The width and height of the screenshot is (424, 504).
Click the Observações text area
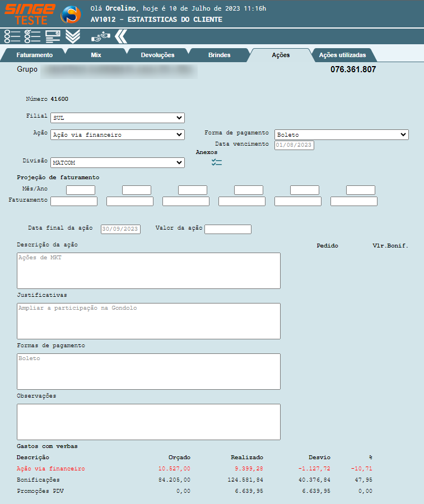point(148,422)
